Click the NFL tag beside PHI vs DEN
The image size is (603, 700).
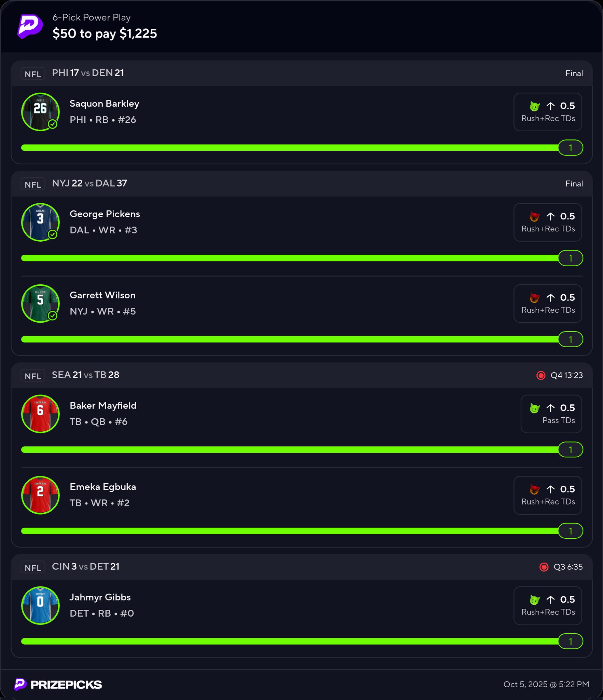click(x=33, y=74)
